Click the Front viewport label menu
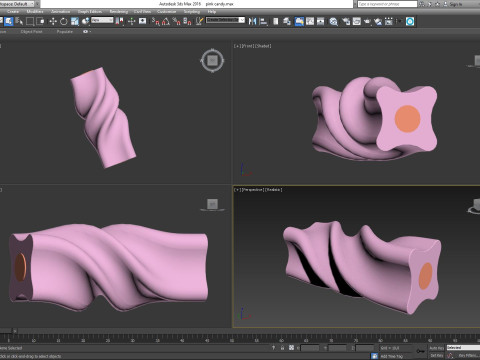Viewport: 480px width, 360px height. (x=247, y=46)
